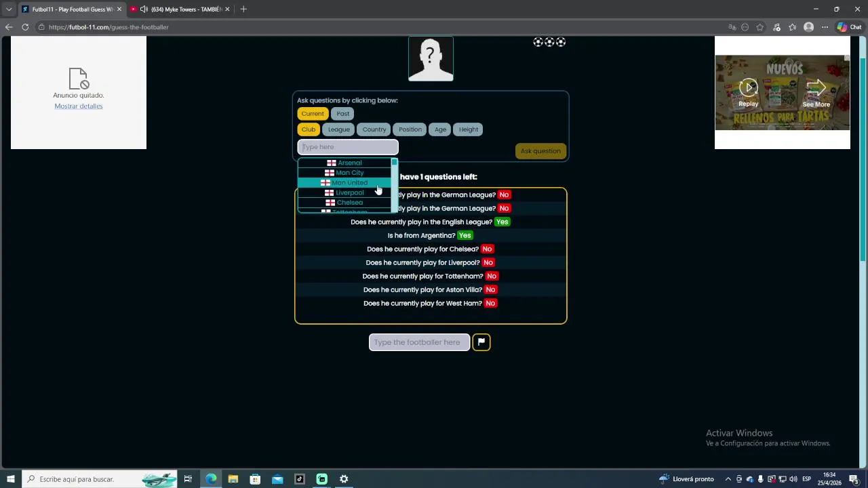Open the notification center icon
This screenshot has height=488, width=868.
click(854, 479)
